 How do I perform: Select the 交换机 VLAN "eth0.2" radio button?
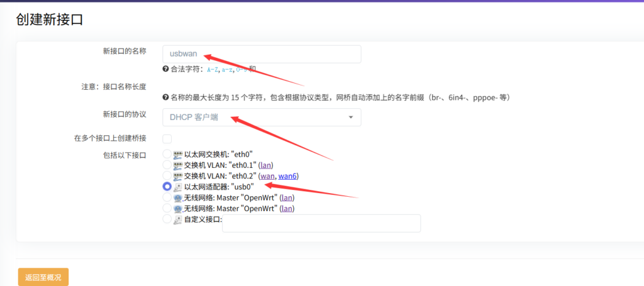(167, 176)
